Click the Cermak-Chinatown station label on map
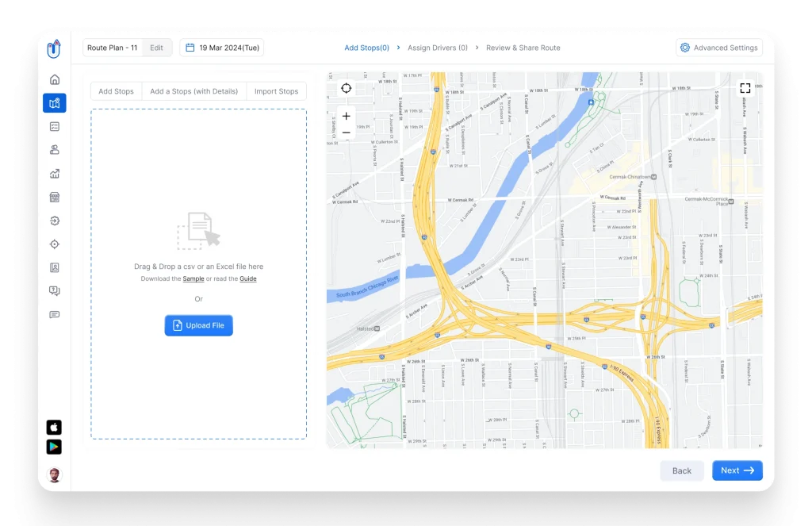 click(630, 177)
